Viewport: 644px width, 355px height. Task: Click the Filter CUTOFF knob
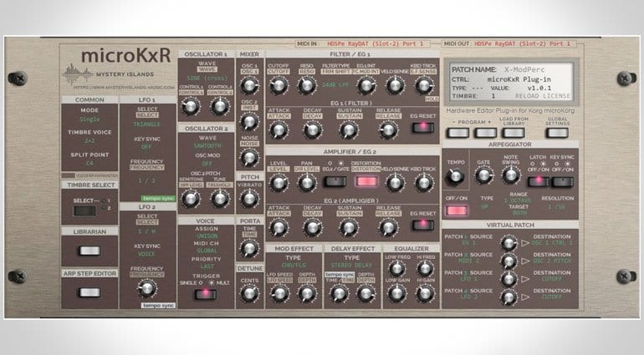click(x=279, y=85)
